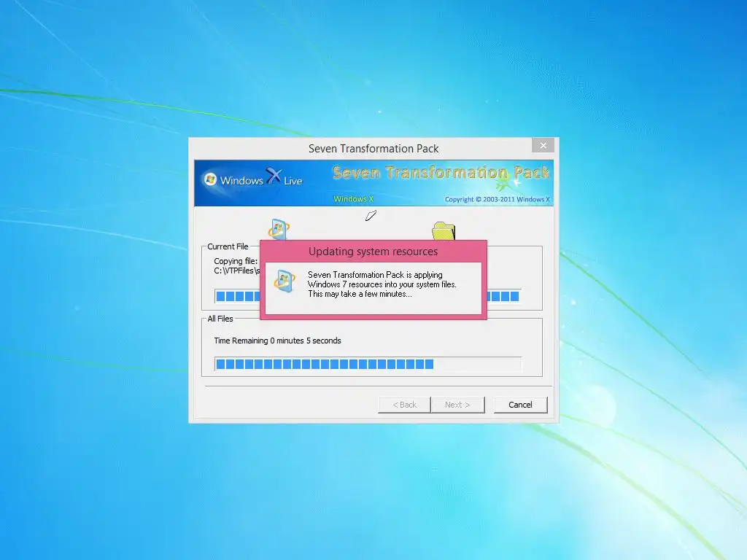The width and height of the screenshot is (747, 560).
Task: Click the C:\VTPFiles path text
Action: tap(237, 271)
